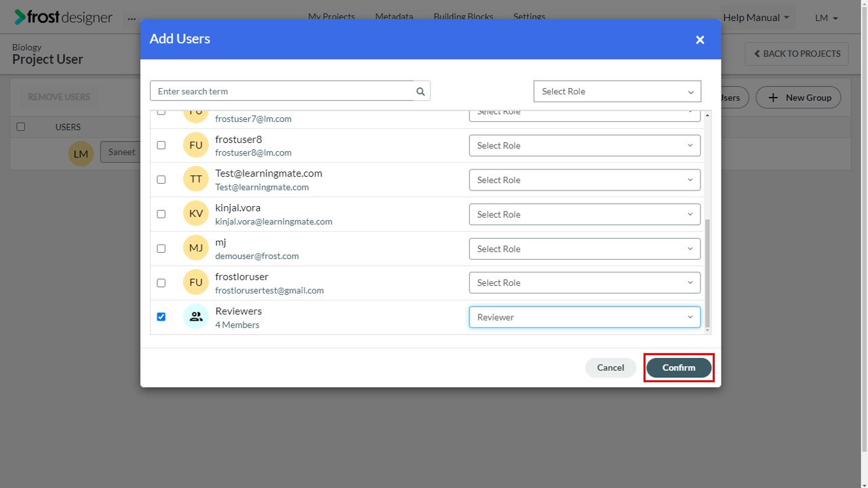This screenshot has height=488, width=868.
Task: Click BACK TO PROJECTS button
Action: point(797,54)
